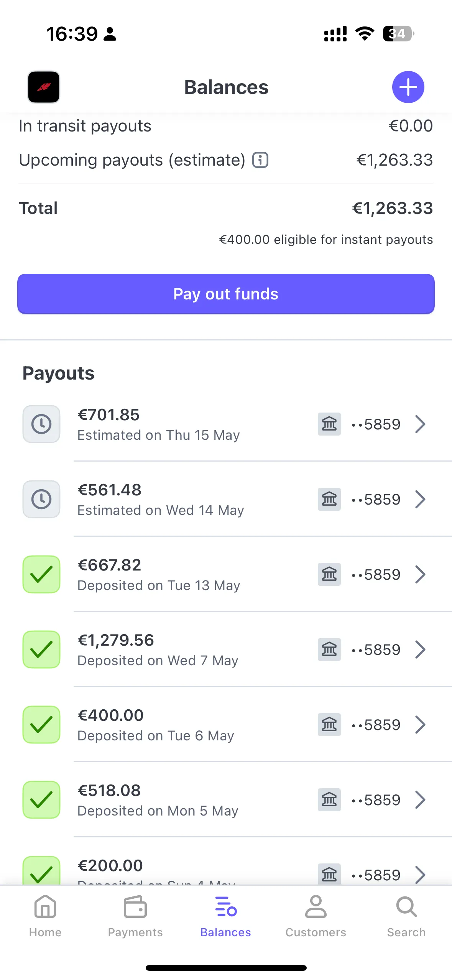Tap clock icon for €701.85 payout
The height and width of the screenshot is (980, 452).
(x=41, y=424)
